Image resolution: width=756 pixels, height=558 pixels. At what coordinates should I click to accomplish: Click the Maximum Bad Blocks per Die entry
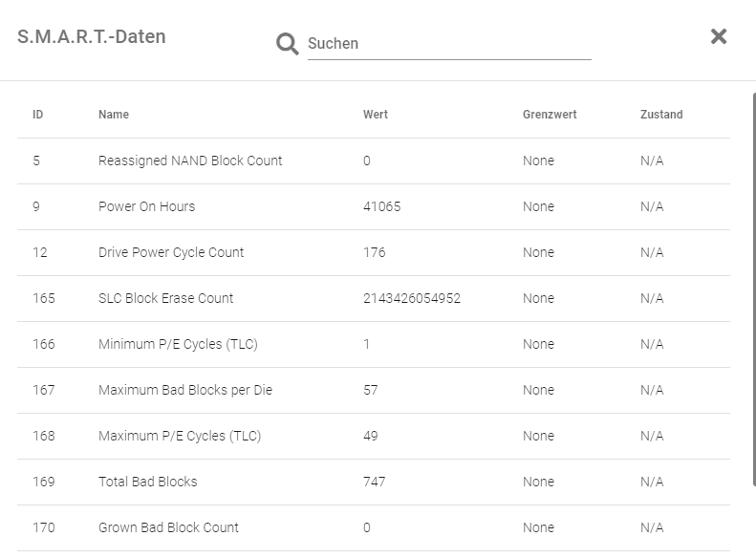pos(185,390)
